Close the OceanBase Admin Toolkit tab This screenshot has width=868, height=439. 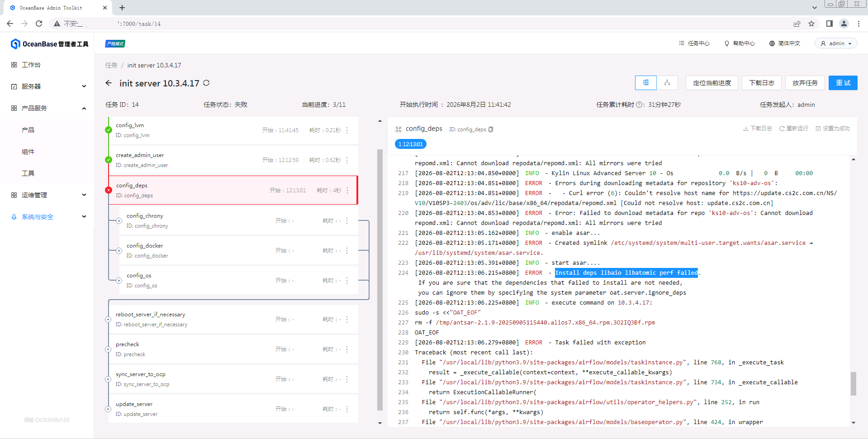(105, 8)
